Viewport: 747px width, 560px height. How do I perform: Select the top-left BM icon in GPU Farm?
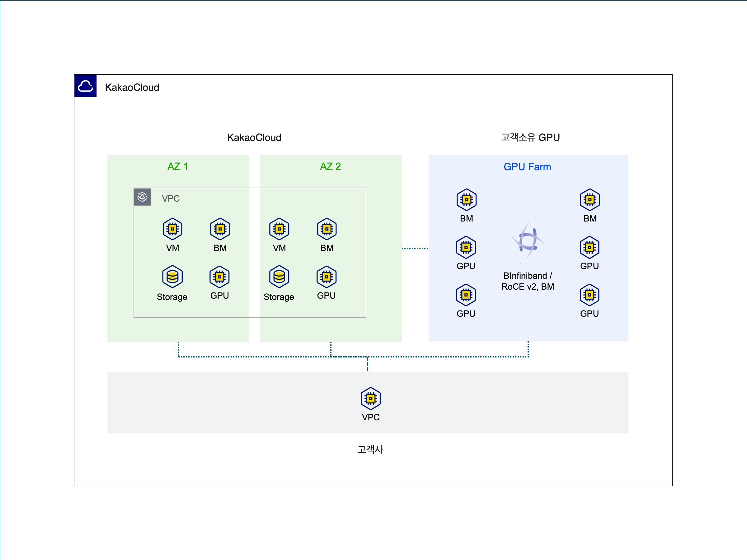[466, 199]
